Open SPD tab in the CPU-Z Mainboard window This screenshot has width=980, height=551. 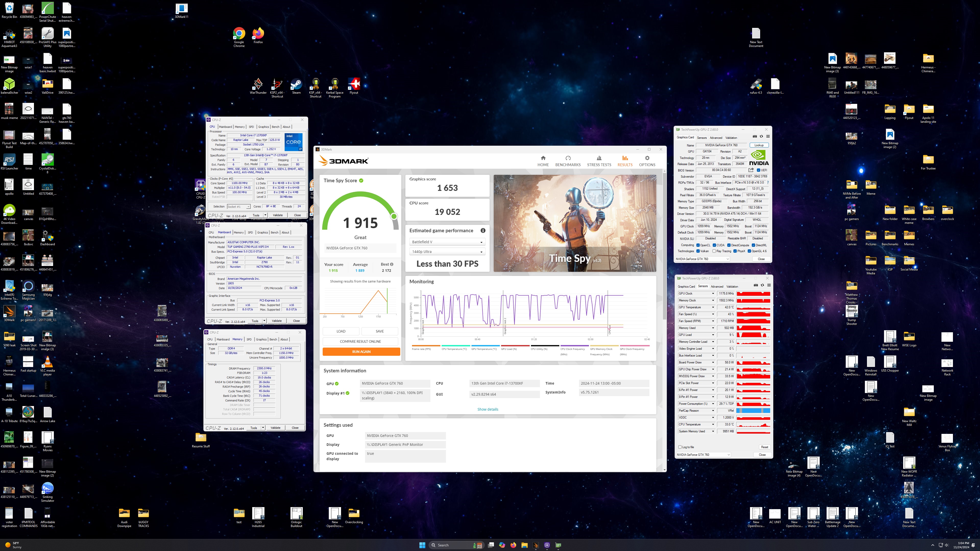[x=250, y=232]
